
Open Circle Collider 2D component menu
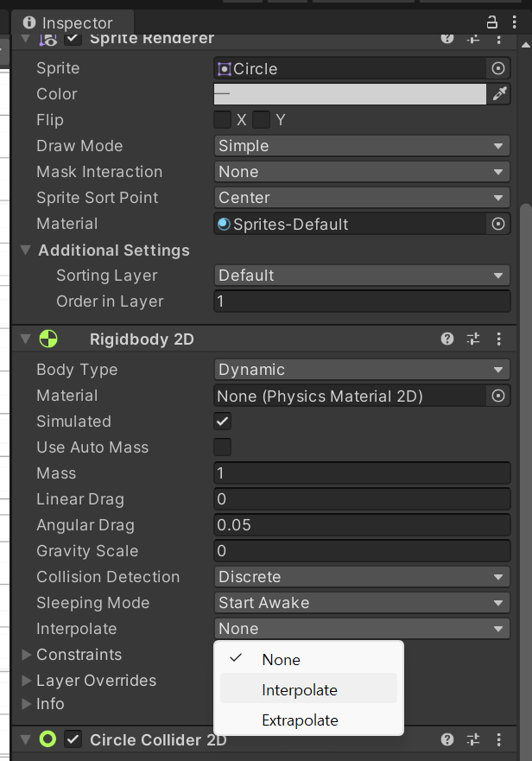(x=498, y=739)
